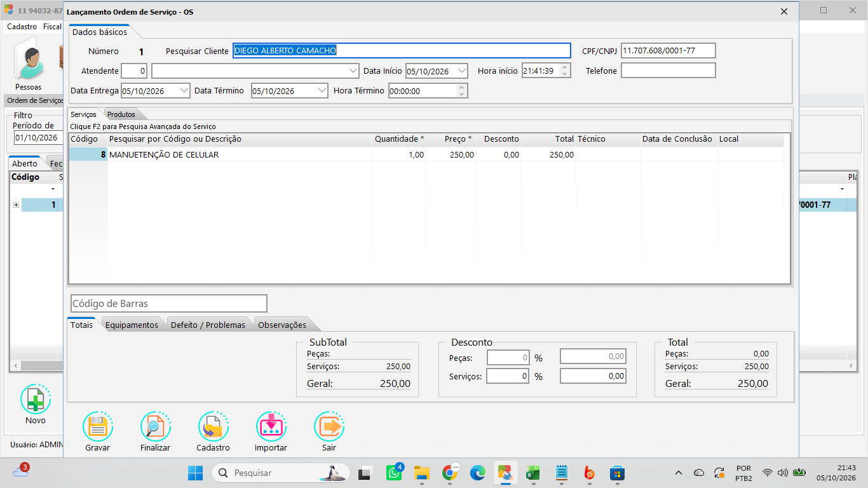Click the Pesquisar Cliente field
Viewport: 868px width, 488px height.
pyautogui.click(x=402, y=51)
